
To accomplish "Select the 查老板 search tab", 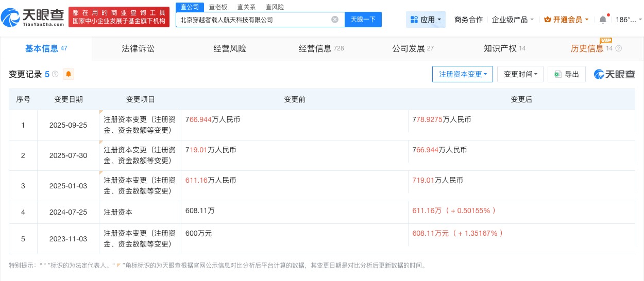I will coord(217,7).
